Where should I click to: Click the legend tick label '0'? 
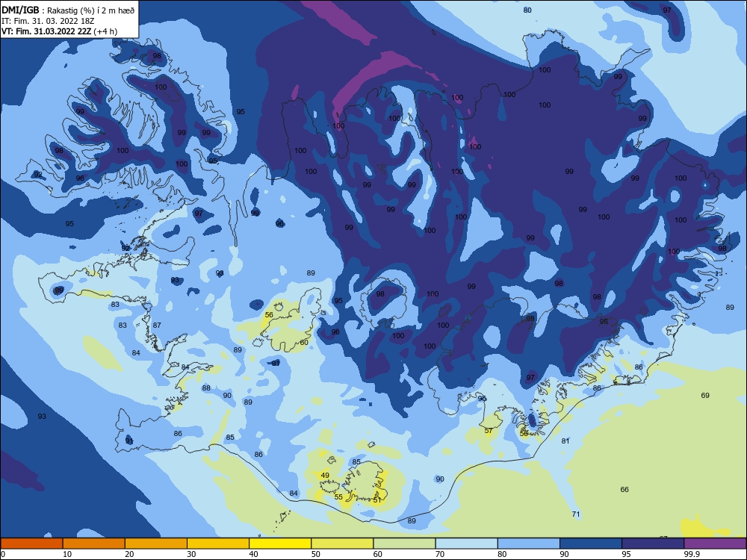pos(3,554)
